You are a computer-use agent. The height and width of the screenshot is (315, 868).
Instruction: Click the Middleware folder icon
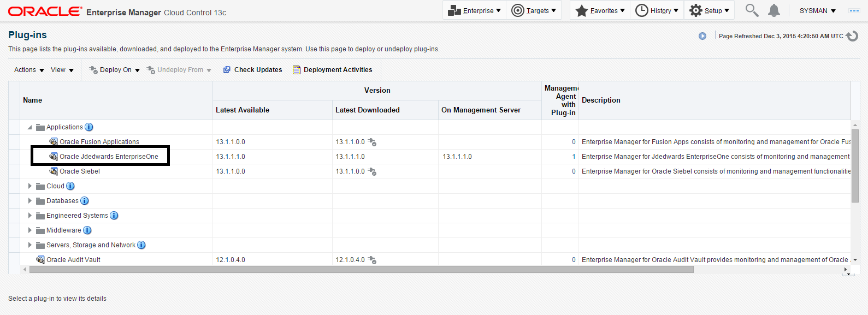(x=40, y=230)
